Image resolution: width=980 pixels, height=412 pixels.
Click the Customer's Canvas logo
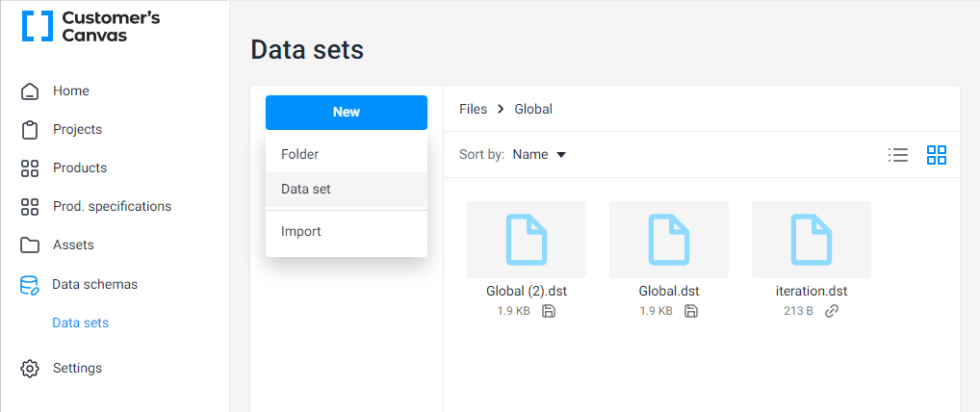pyautogui.click(x=91, y=27)
